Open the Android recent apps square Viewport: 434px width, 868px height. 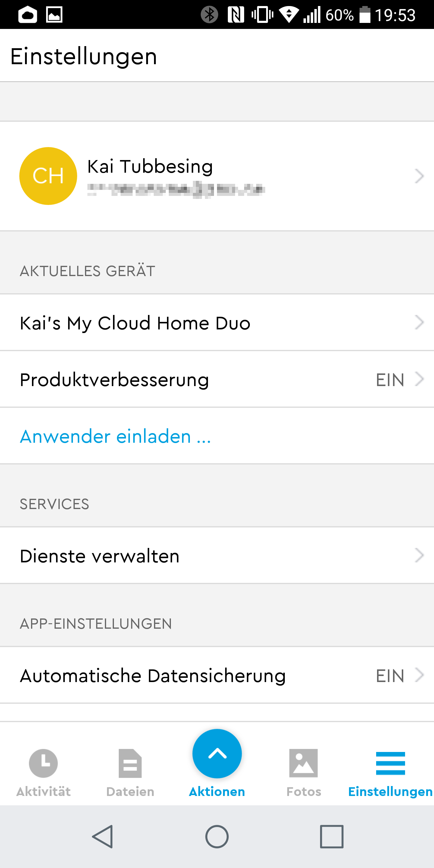click(332, 836)
